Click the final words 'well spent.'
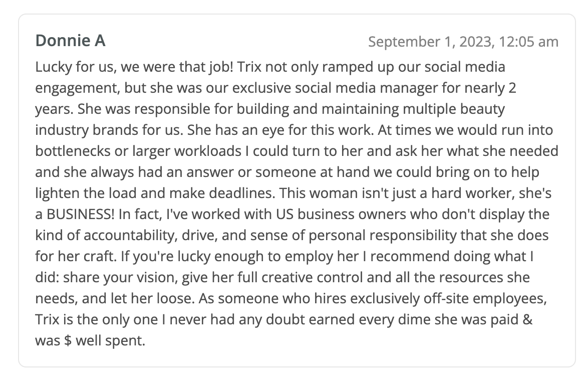This screenshot has height=380, width=588. [110, 341]
